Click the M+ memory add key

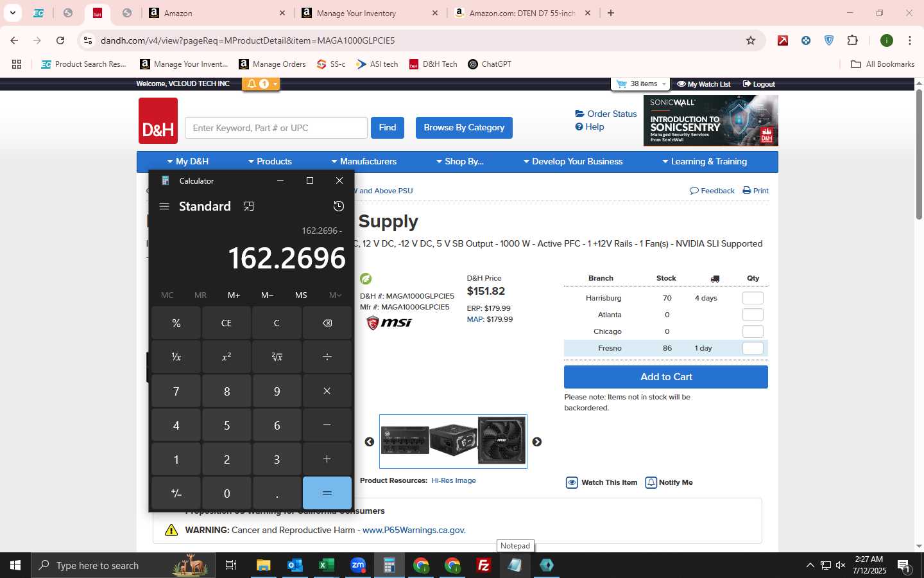(234, 295)
